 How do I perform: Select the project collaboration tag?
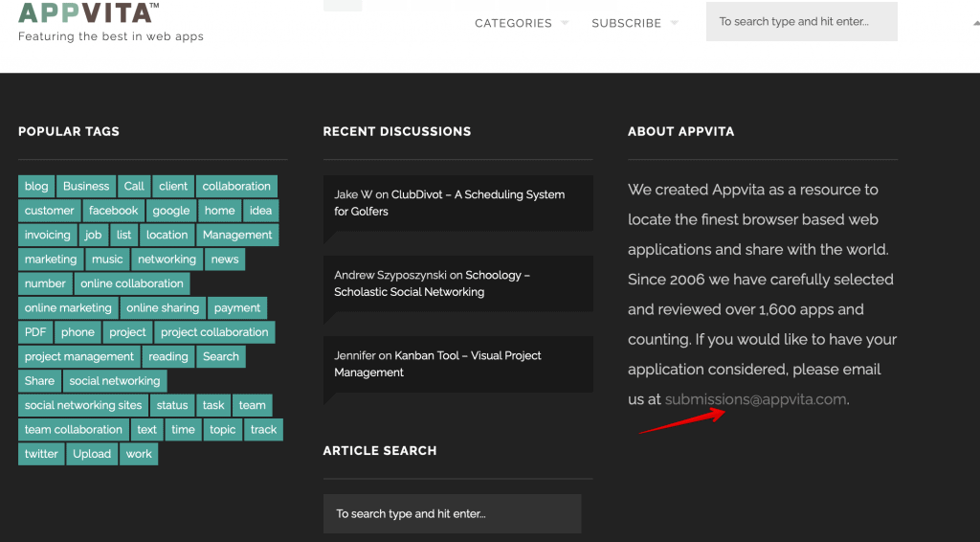(214, 332)
